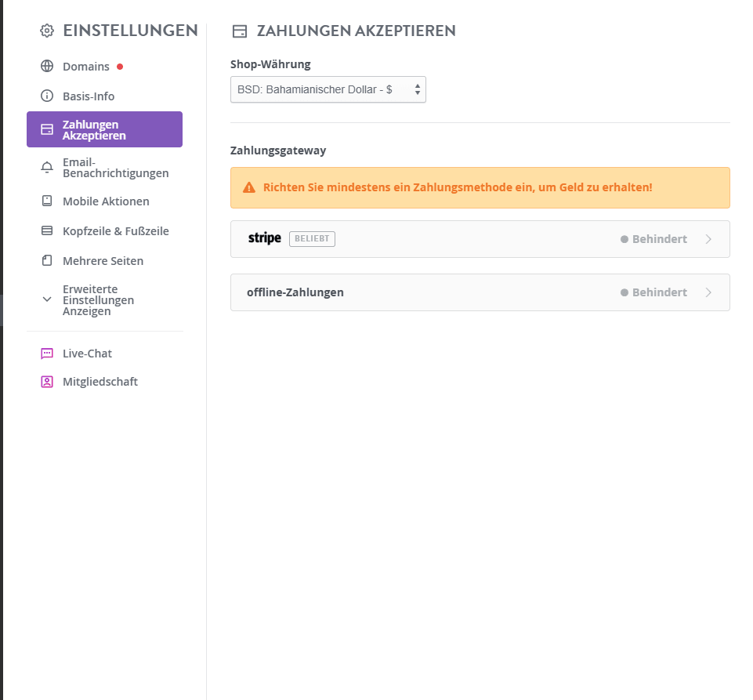Click the globe icon next to Domains
This screenshot has width=753, height=700.
pyautogui.click(x=46, y=66)
